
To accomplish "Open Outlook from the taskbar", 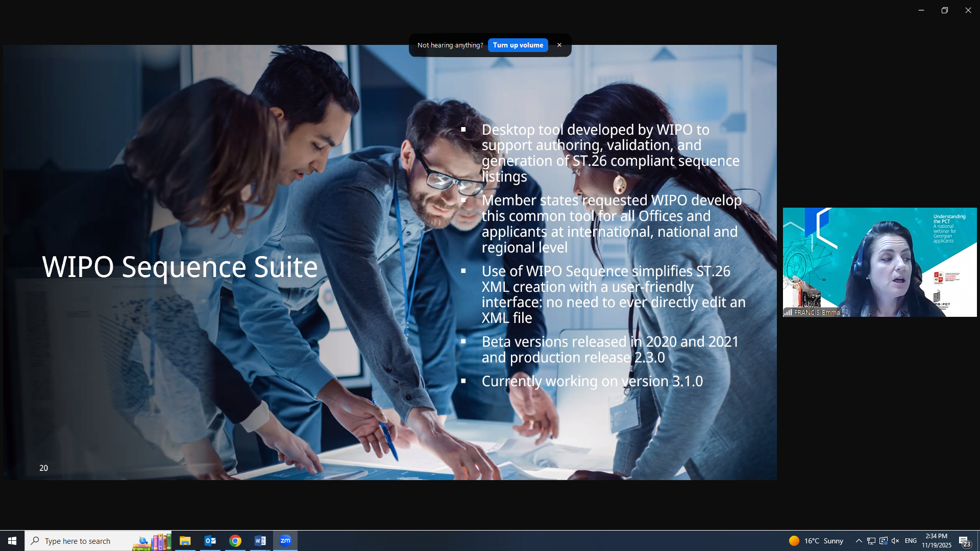I will [210, 541].
